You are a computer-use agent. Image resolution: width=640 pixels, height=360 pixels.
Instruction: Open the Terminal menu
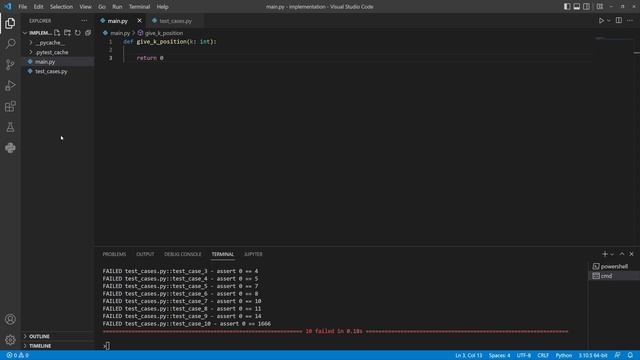point(139,7)
